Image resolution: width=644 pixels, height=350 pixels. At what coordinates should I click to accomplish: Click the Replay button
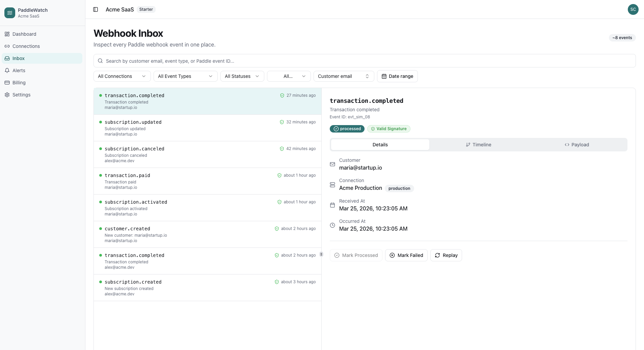point(446,255)
